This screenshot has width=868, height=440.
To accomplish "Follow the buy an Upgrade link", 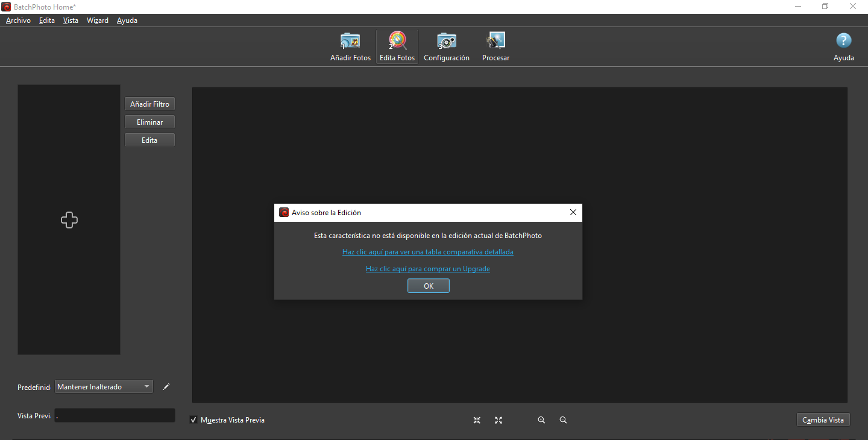I will point(428,269).
